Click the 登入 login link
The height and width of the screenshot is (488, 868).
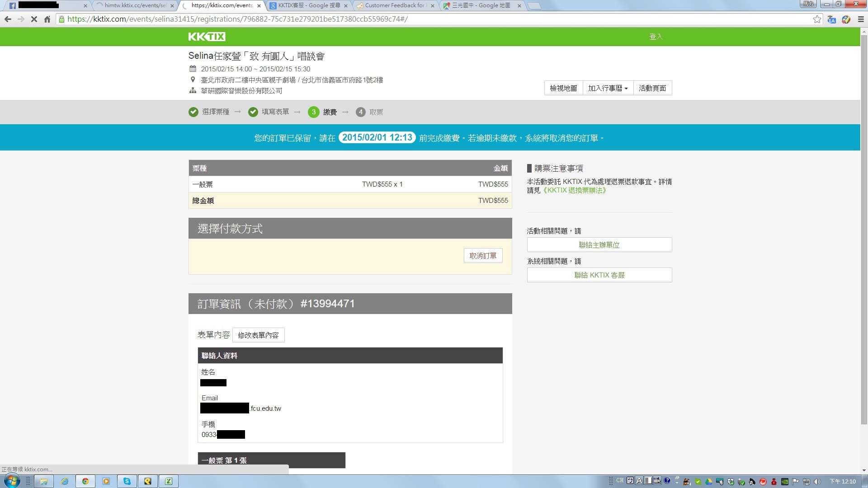click(x=656, y=37)
